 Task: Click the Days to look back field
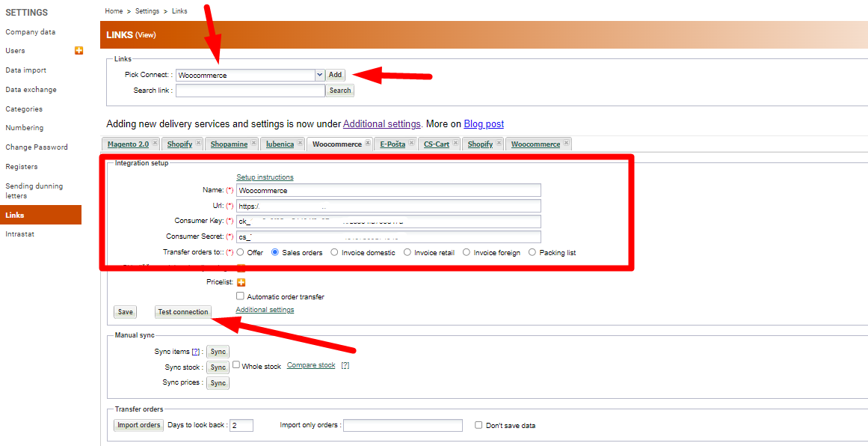pos(241,425)
